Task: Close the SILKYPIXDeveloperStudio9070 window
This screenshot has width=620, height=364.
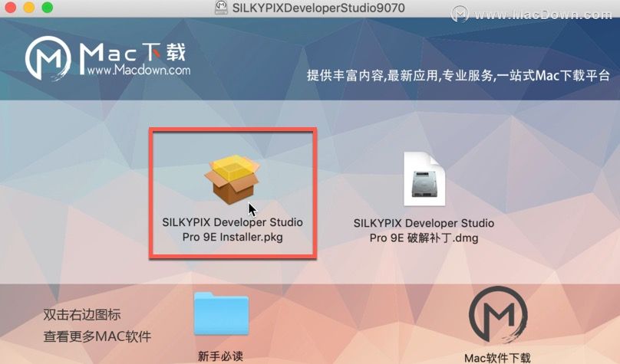Action: click(10, 8)
